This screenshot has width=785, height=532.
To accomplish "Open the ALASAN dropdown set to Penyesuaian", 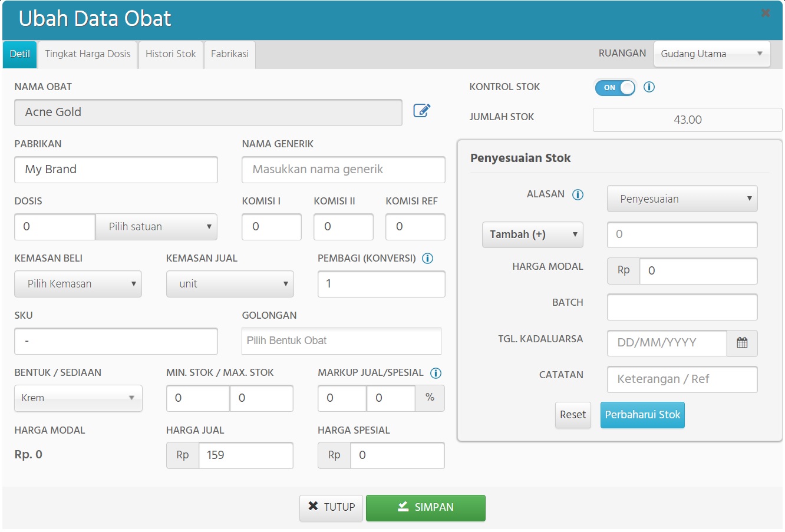I will (x=682, y=199).
